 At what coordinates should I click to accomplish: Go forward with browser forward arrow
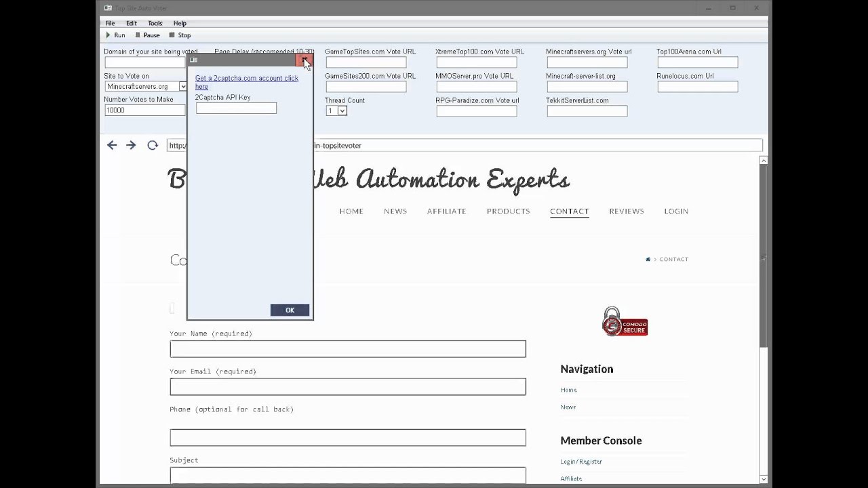tap(131, 145)
